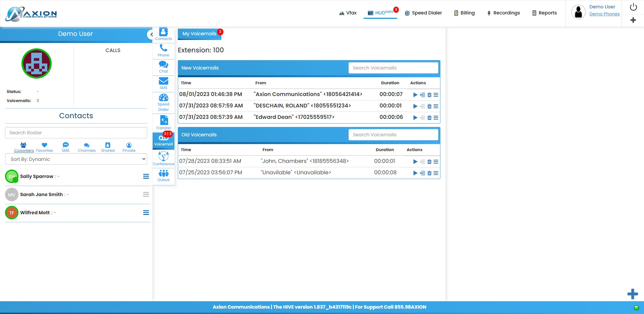Click the green connection status indicator
The height and width of the screenshot is (314, 644).
pyautogui.click(x=636, y=308)
